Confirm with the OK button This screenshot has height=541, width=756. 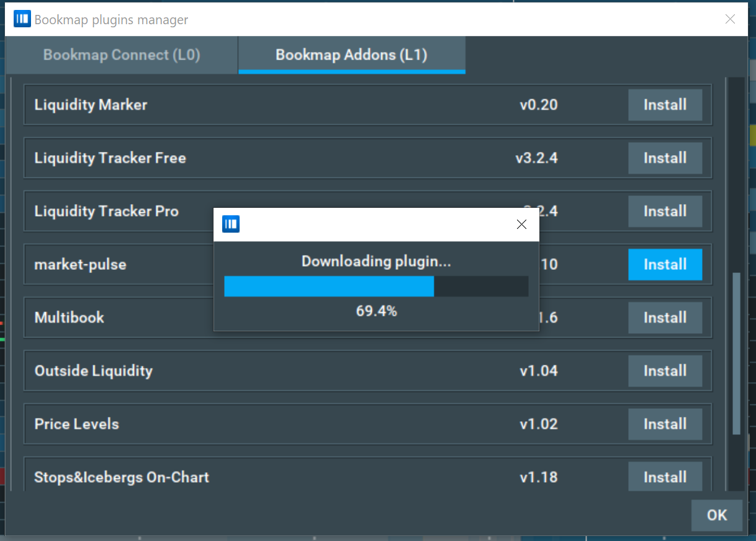[717, 515]
